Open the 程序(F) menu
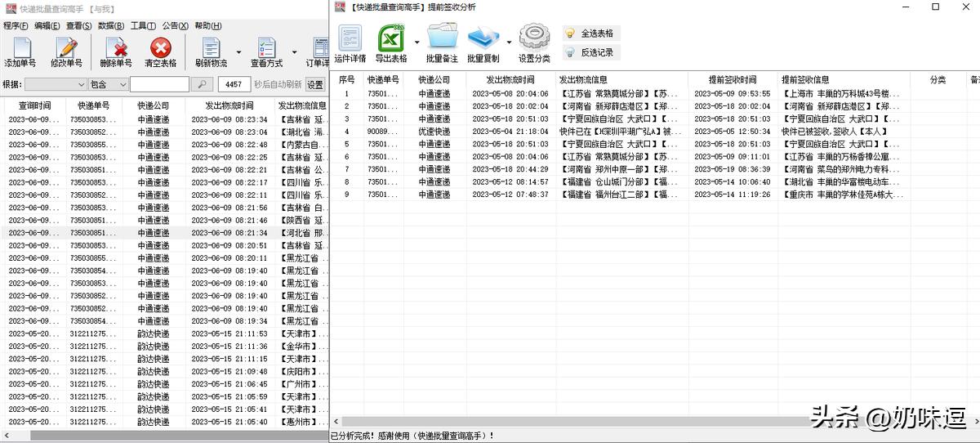980x443 pixels. [x=16, y=26]
